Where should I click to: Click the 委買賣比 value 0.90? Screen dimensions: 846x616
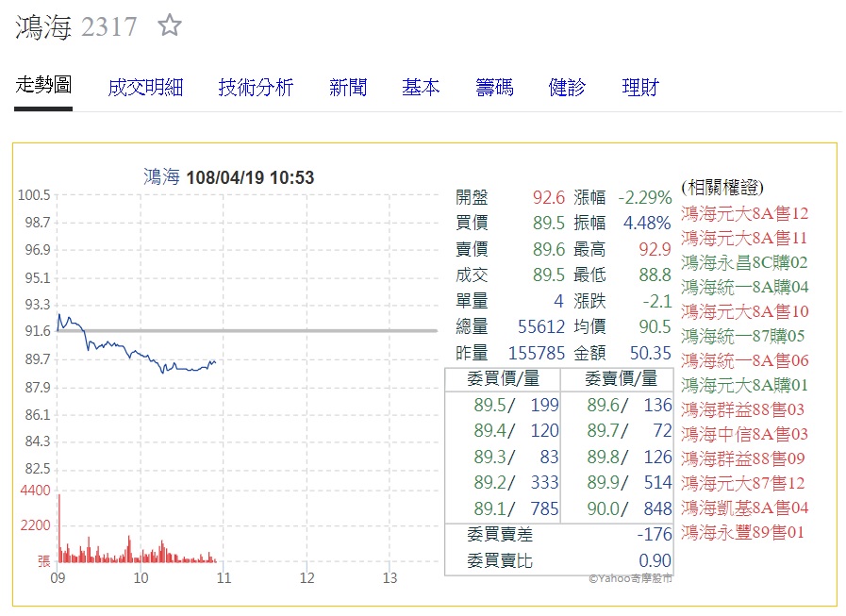[655, 560]
